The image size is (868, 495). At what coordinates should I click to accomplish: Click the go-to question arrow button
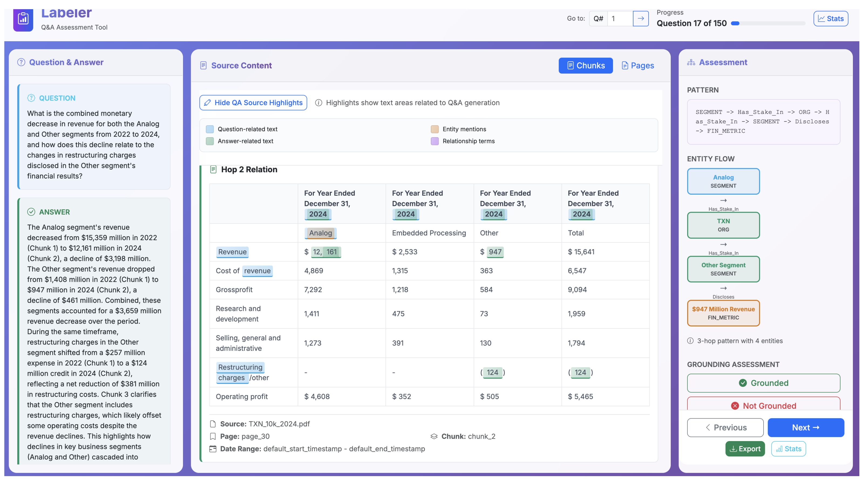click(640, 18)
